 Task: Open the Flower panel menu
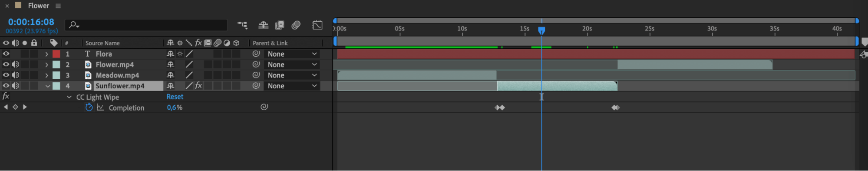[58, 6]
